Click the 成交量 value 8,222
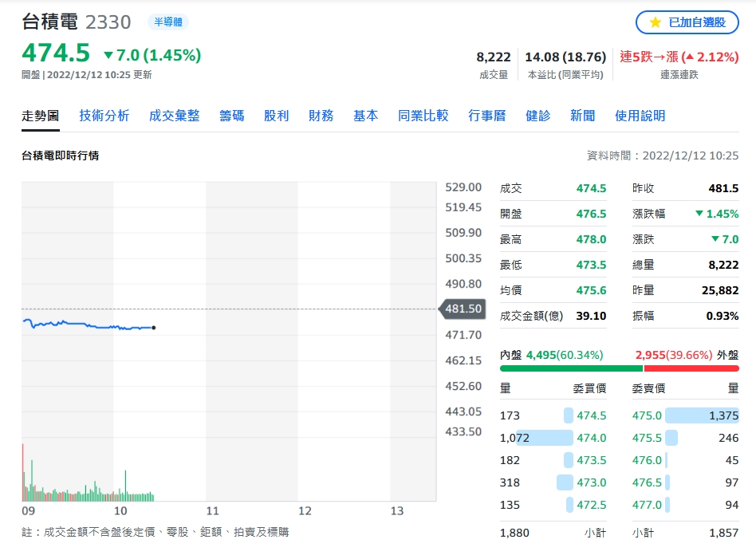The width and height of the screenshot is (756, 559). coord(493,57)
